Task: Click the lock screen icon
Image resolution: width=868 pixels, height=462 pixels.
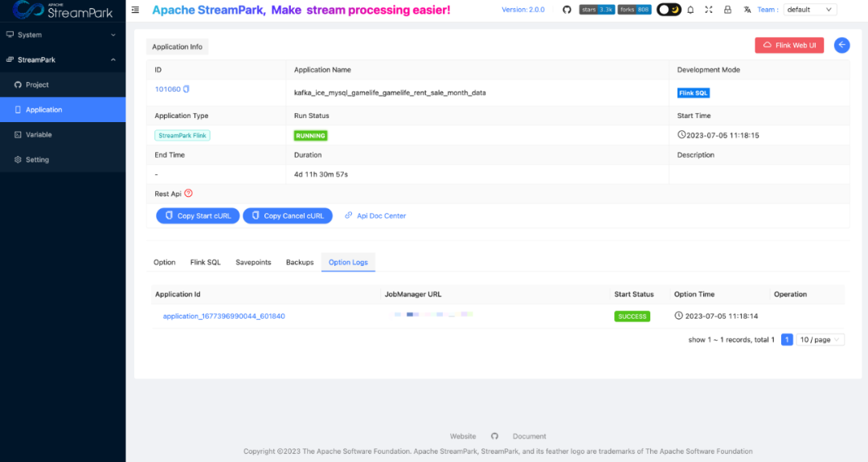Action: (727, 10)
